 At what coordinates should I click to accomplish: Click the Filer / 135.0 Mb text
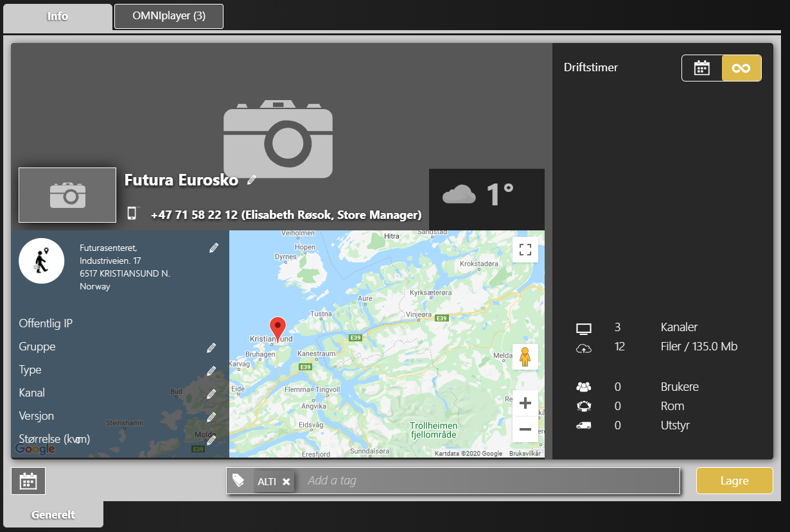[x=699, y=347]
